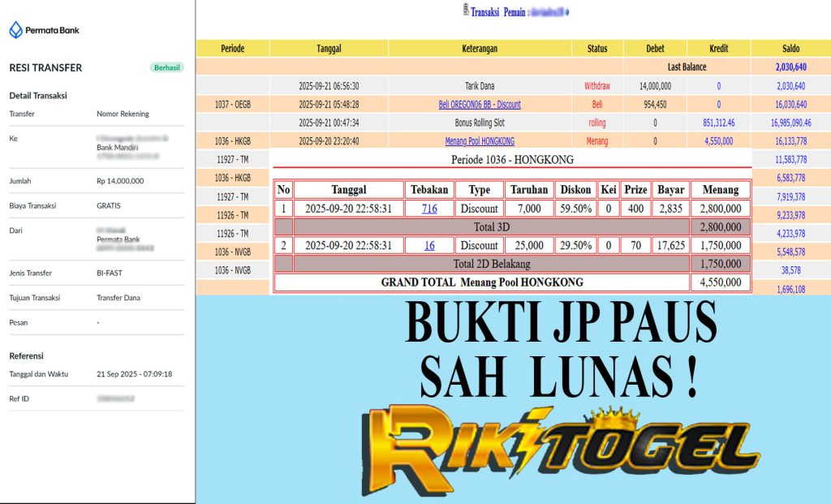
Task: Click the Debet column header
Action: pos(655,49)
